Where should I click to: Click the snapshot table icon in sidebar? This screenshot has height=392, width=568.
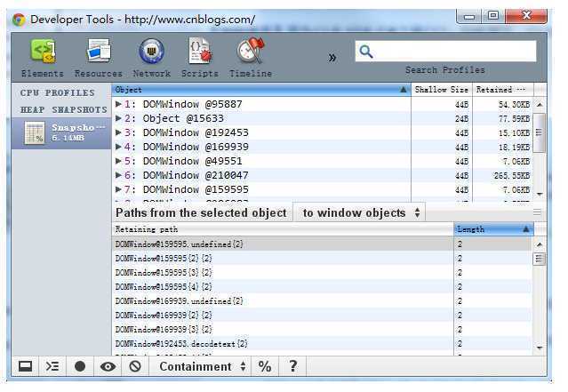pos(35,133)
